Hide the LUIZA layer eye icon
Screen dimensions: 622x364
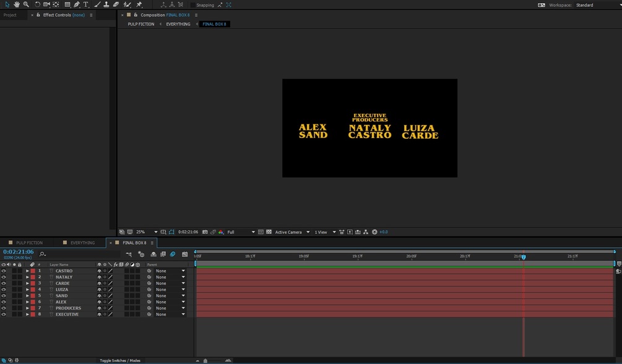click(x=4, y=289)
